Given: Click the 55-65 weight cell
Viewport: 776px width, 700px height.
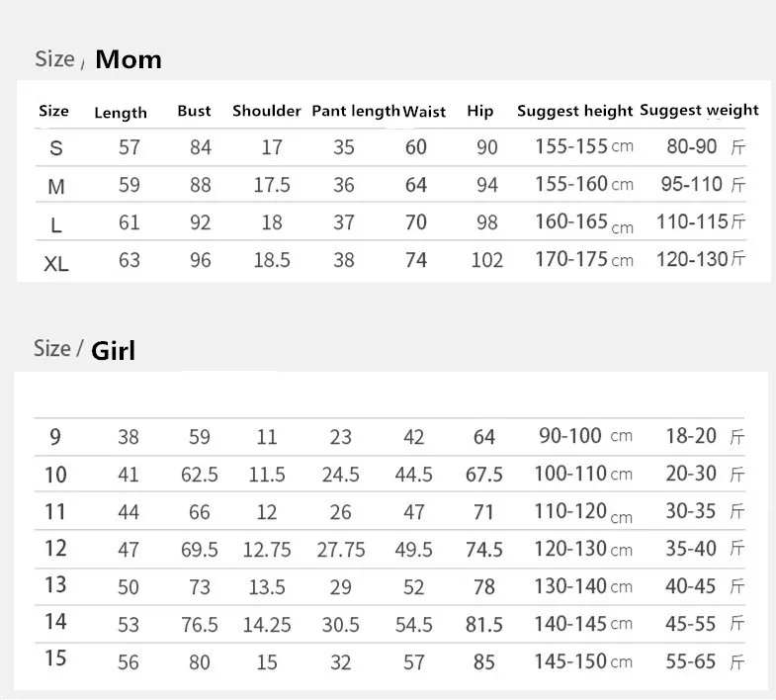Looking at the screenshot, I should pos(705,661).
